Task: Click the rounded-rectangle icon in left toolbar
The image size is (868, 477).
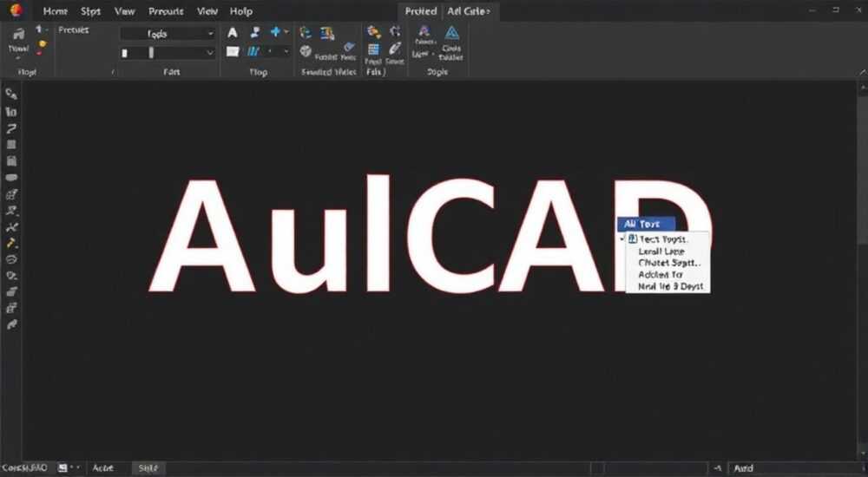Action: pos(11,178)
